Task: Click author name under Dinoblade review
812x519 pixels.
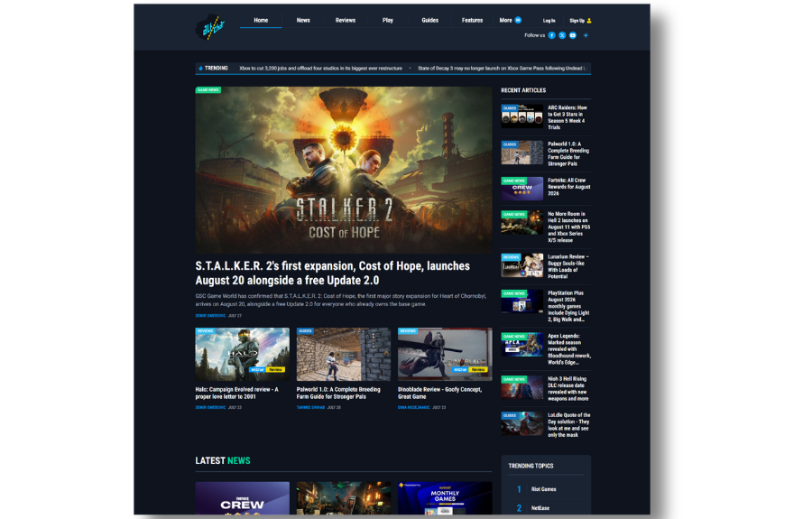Action: 414,408
